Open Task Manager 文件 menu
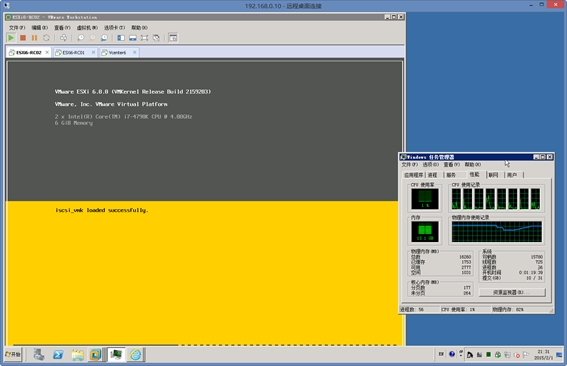This screenshot has height=366, width=567. click(x=409, y=165)
